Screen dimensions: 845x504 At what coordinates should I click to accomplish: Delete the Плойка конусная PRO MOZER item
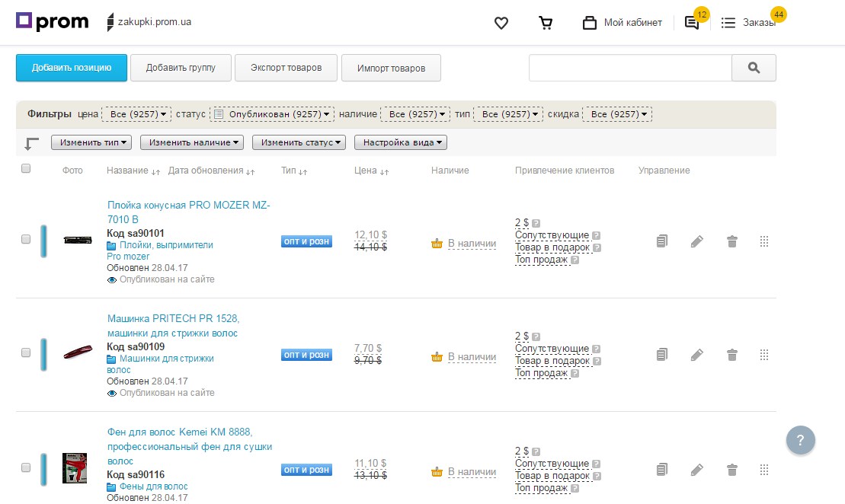(731, 241)
